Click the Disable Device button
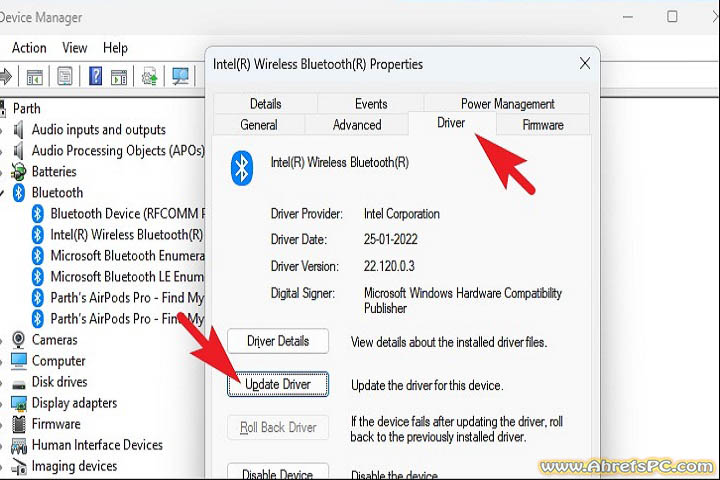The image size is (720, 480). (x=278, y=471)
